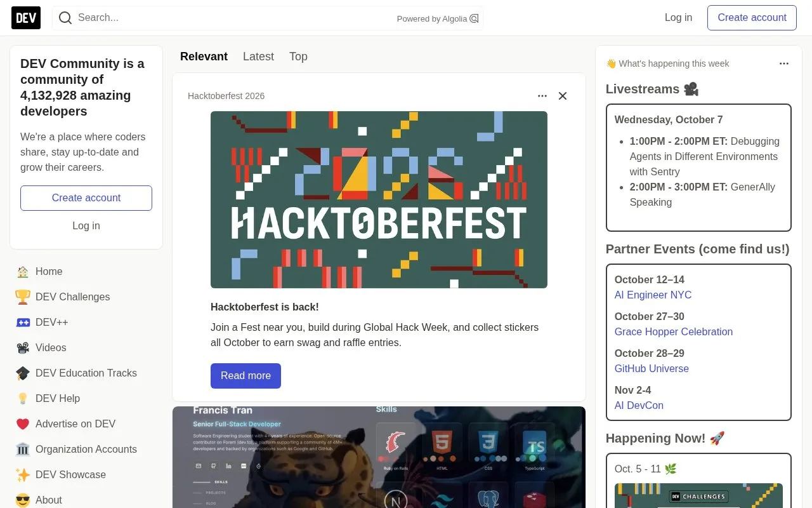
Task: Click the DEV Challenges trophy icon
Action: coord(23,297)
